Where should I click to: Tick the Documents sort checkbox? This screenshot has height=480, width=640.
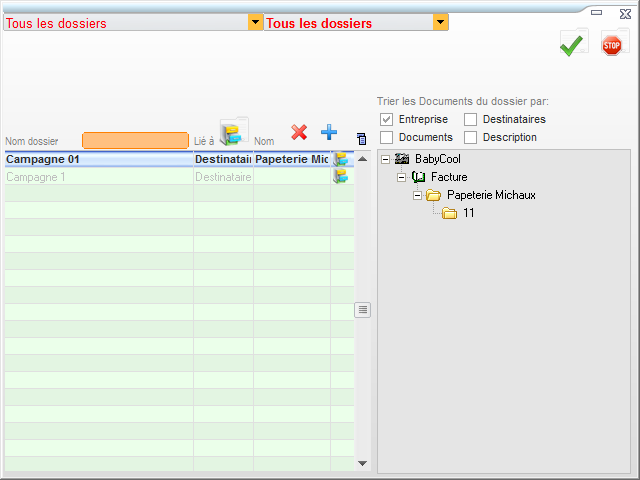(x=387, y=137)
